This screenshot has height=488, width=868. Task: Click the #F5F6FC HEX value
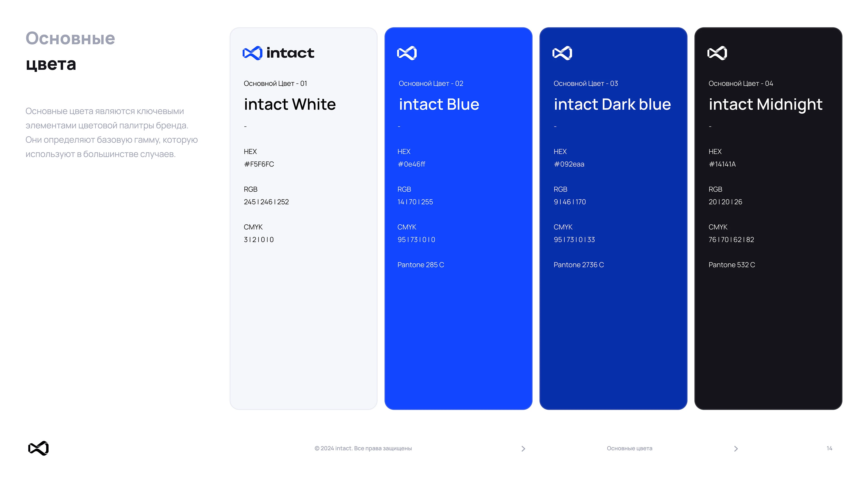[x=259, y=164]
